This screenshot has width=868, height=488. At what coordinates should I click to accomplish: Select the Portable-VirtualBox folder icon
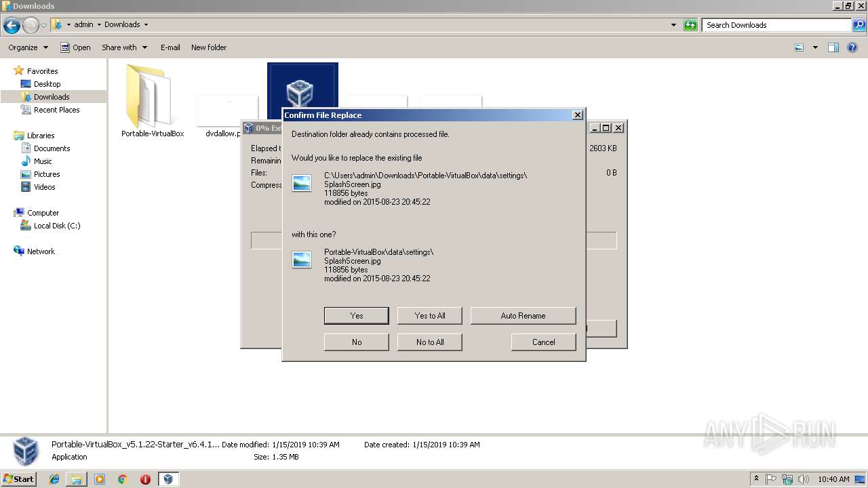[149, 95]
